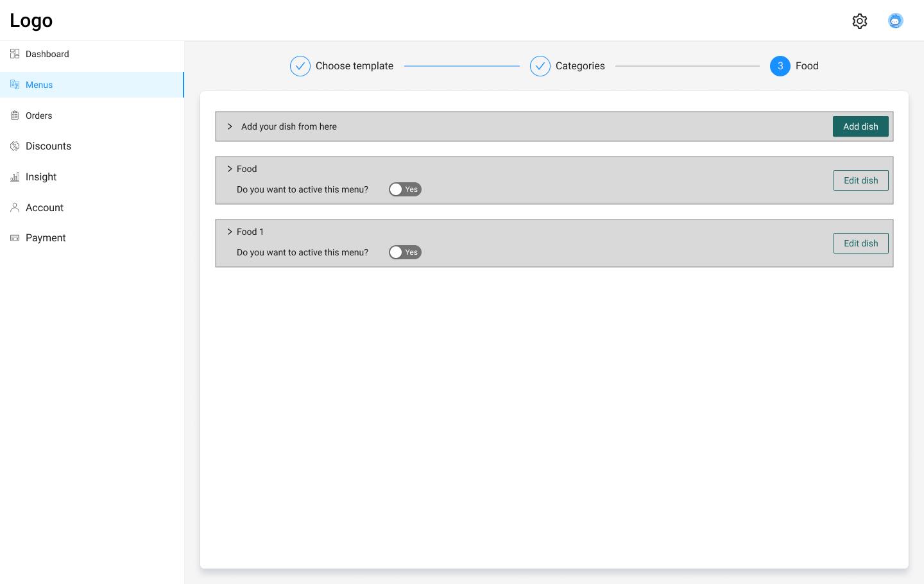Go back to Categories step label

580,66
